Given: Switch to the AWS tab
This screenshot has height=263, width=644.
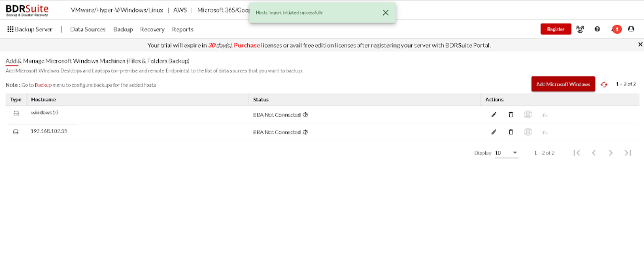Looking at the screenshot, I should 180,10.
